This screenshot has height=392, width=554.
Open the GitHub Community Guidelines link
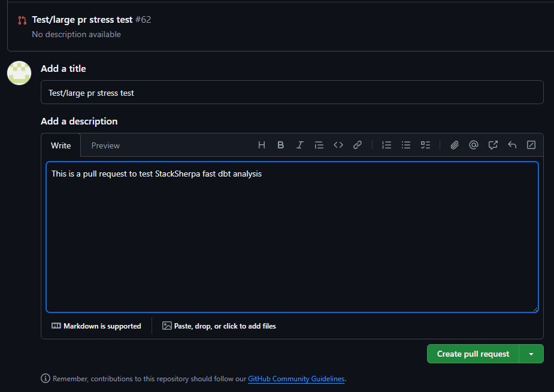pos(296,378)
